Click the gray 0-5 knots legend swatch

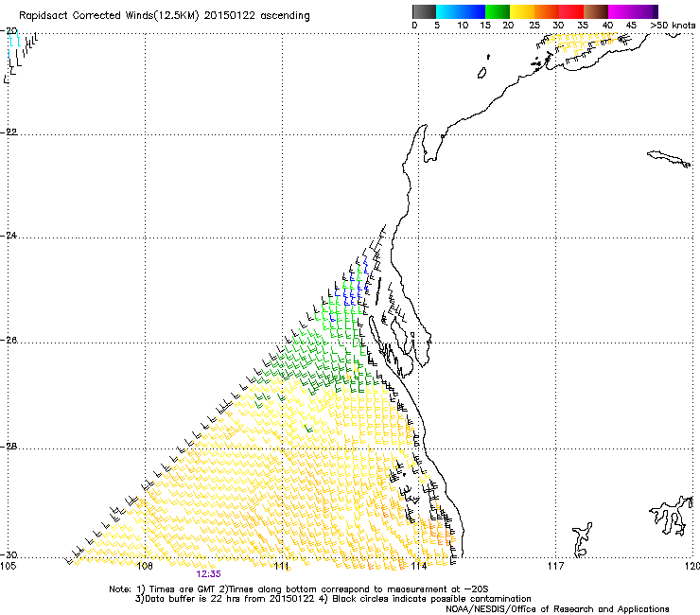point(424,11)
